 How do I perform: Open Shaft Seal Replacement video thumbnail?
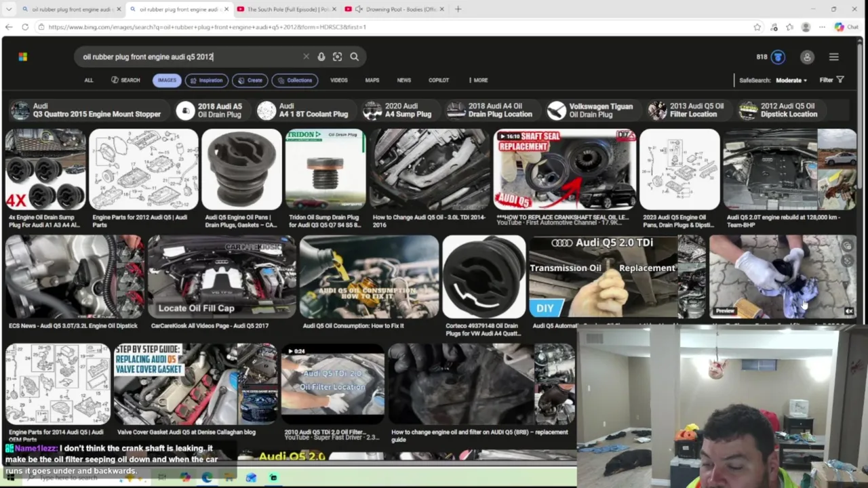[x=565, y=169]
